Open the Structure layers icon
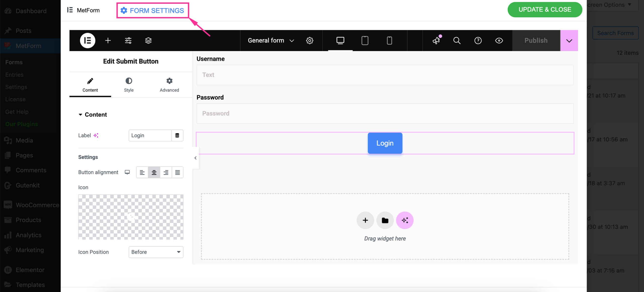 point(148,40)
